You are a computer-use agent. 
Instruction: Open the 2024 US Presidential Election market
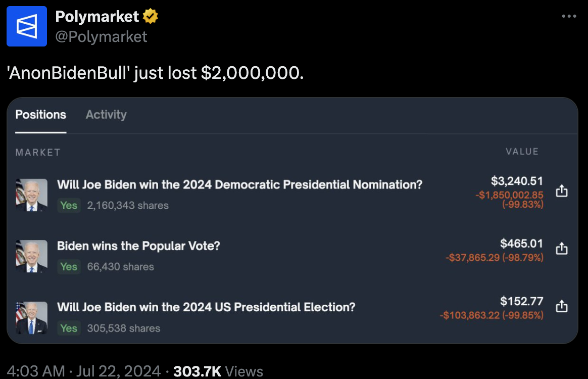pyautogui.click(x=206, y=307)
